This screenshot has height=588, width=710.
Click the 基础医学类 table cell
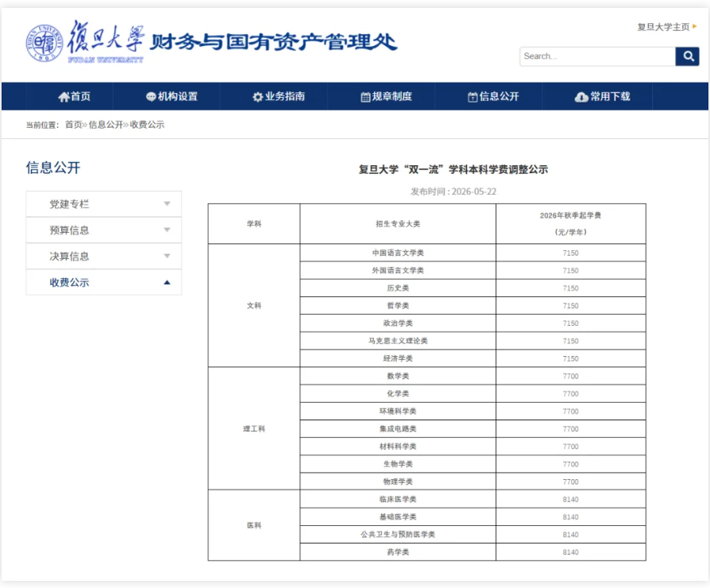tap(398, 516)
